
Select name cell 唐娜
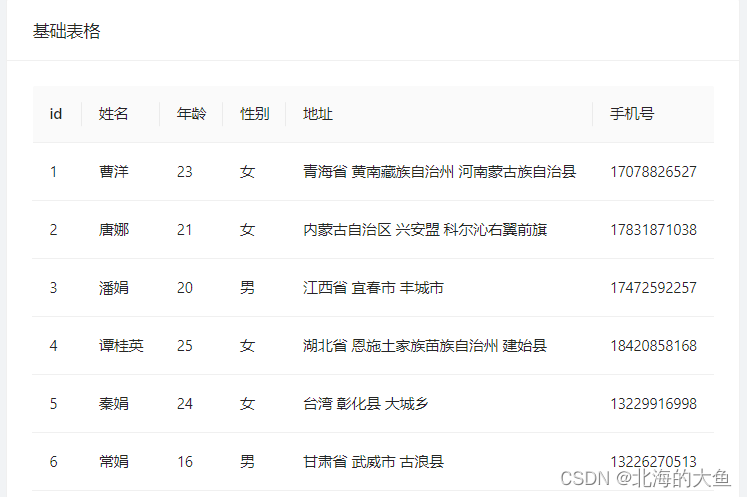[113, 230]
